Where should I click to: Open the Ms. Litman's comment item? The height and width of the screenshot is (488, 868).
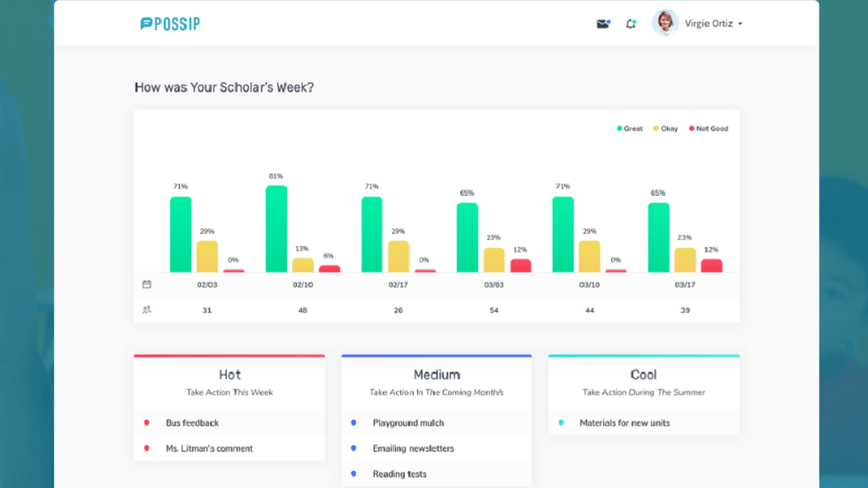229,448
